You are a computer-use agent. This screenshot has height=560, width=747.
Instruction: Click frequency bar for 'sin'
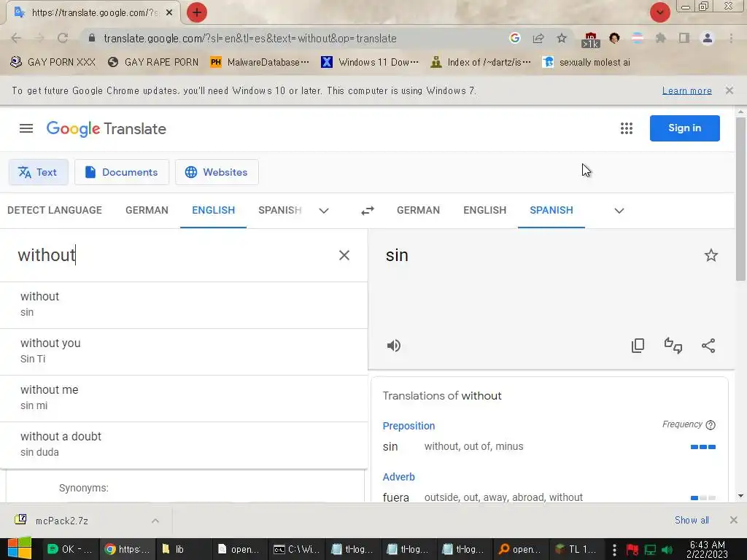[x=703, y=447]
